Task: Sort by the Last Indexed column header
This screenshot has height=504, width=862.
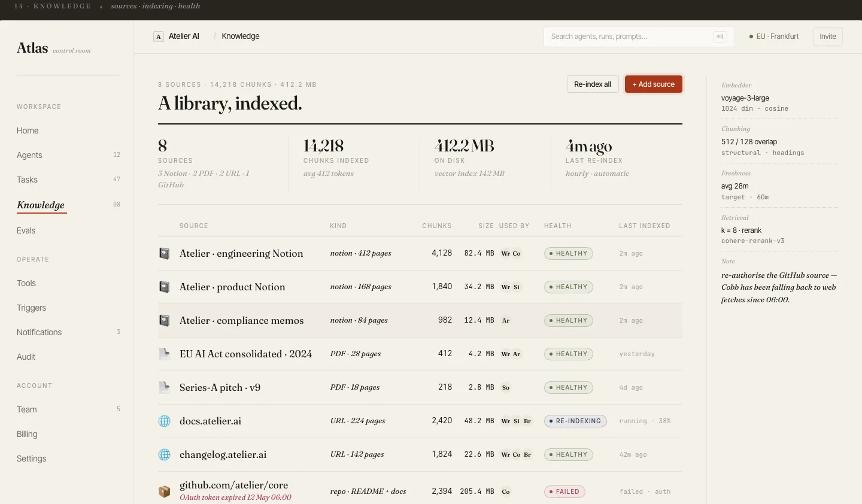Action: 645,226
